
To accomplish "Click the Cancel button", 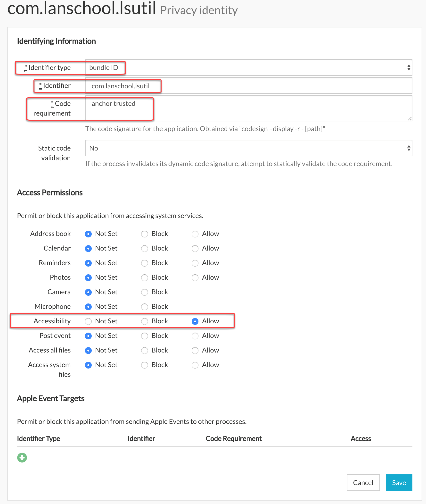I will (x=363, y=483).
